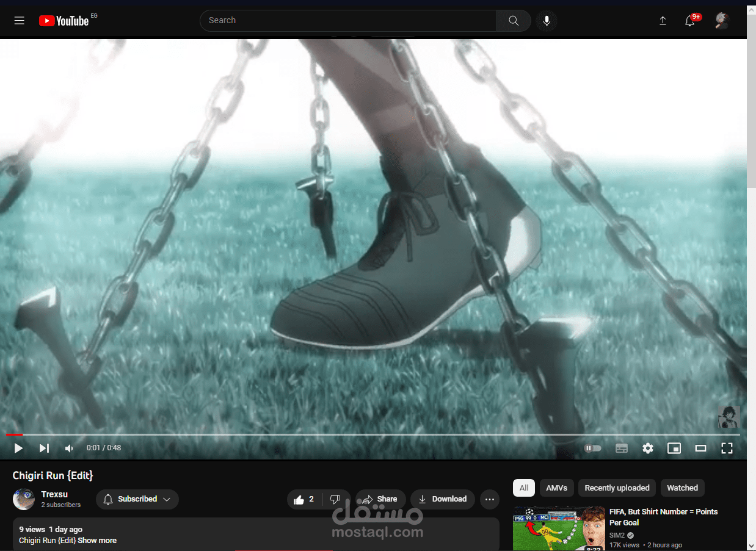Screen dimensions: 756x551
Task: Click the video title Chigiri Run {Edit}
Action: tap(53, 475)
